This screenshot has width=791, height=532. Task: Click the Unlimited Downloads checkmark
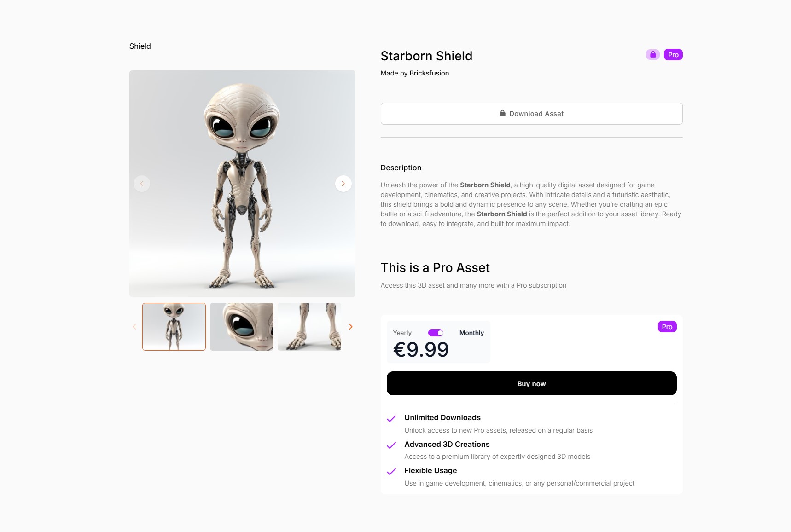[x=391, y=419]
